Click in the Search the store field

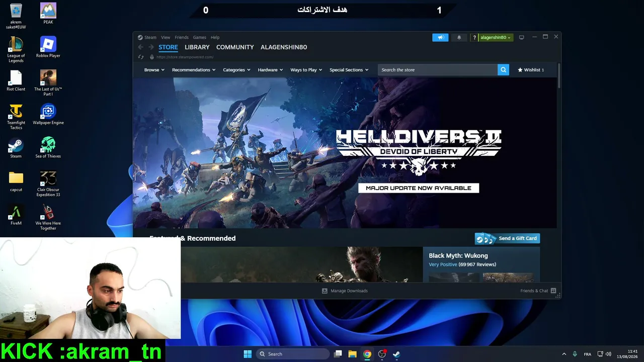click(x=438, y=70)
